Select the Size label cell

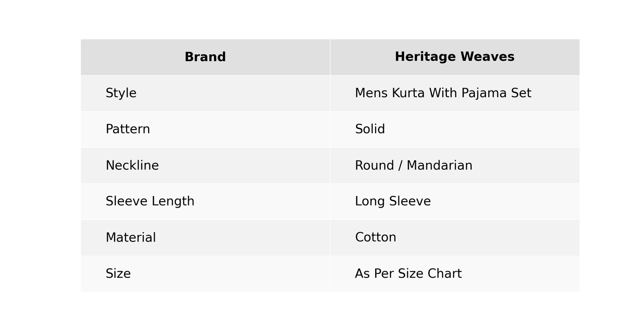tap(118, 274)
